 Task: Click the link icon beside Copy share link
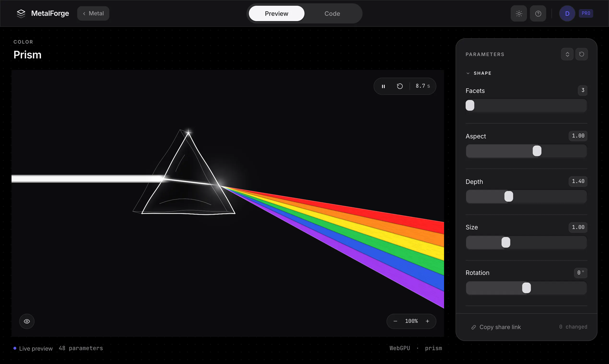(x=474, y=327)
